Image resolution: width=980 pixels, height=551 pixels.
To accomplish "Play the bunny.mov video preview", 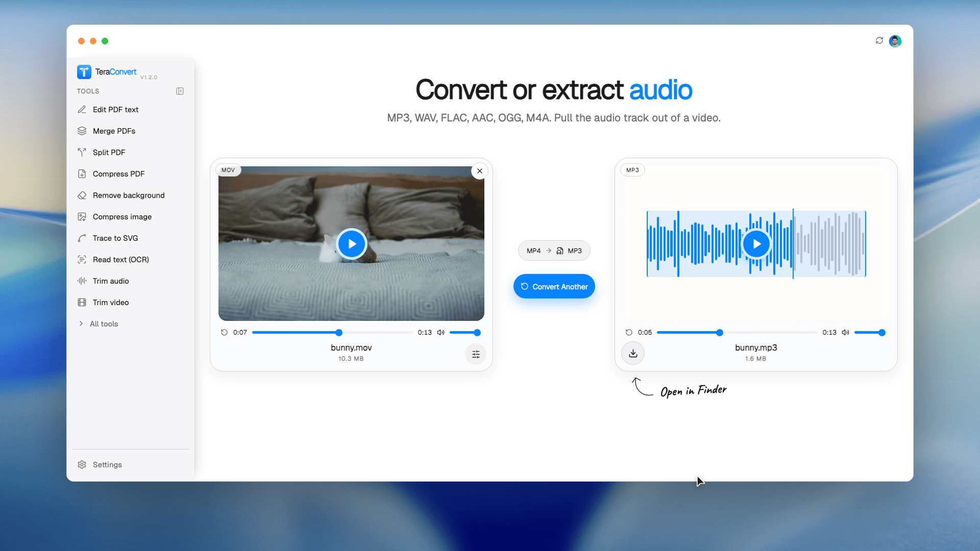I will pos(352,244).
